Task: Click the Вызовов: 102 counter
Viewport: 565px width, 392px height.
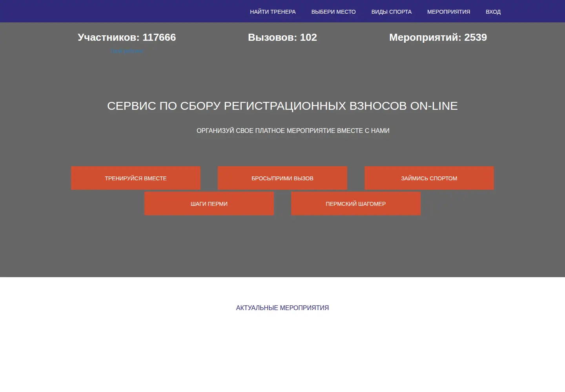Action: [x=282, y=37]
